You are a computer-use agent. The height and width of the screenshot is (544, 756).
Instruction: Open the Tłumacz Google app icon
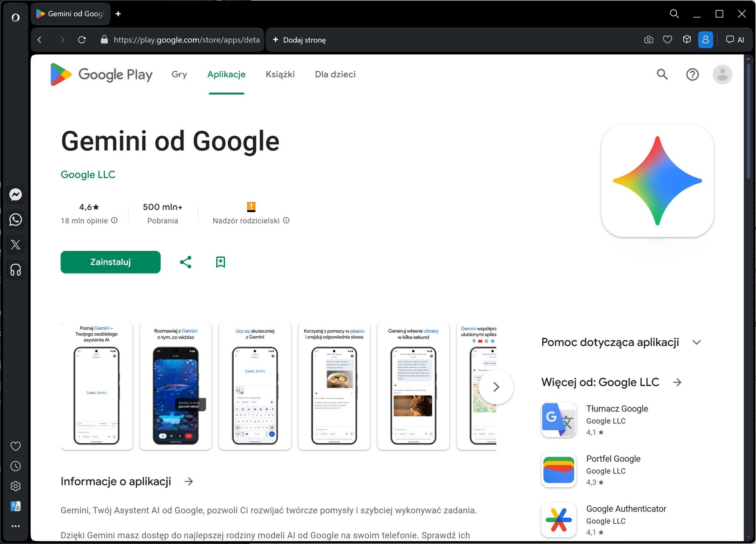pos(559,420)
